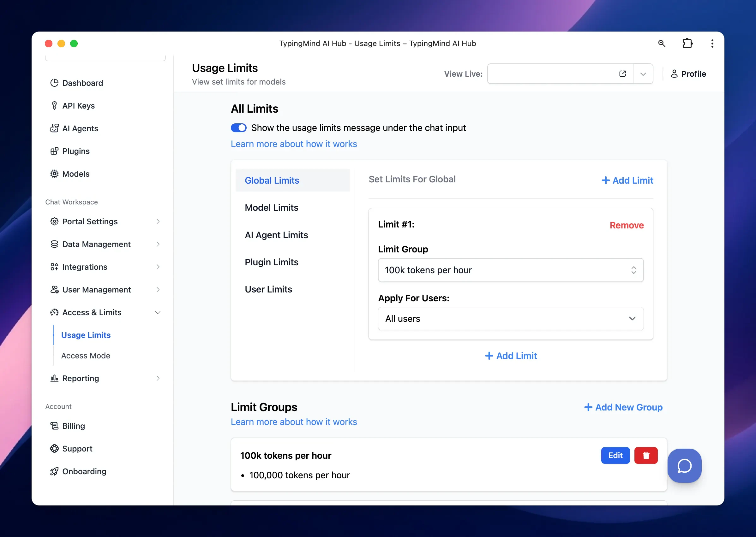Click the plus icon beside Add New Group
Image resolution: width=756 pixels, height=537 pixels.
click(588, 407)
